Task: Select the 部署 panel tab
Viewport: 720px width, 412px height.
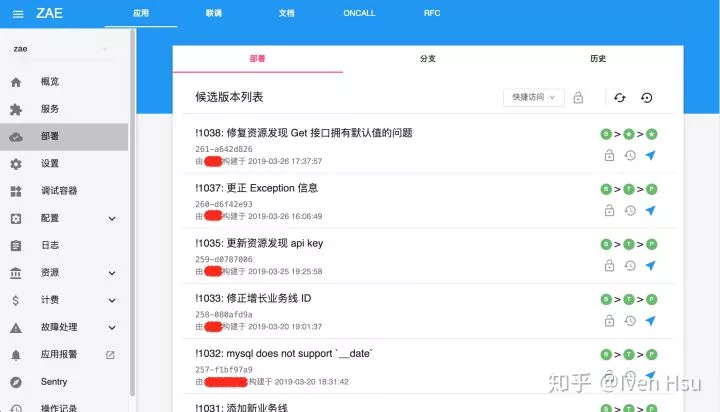Action: pos(258,59)
